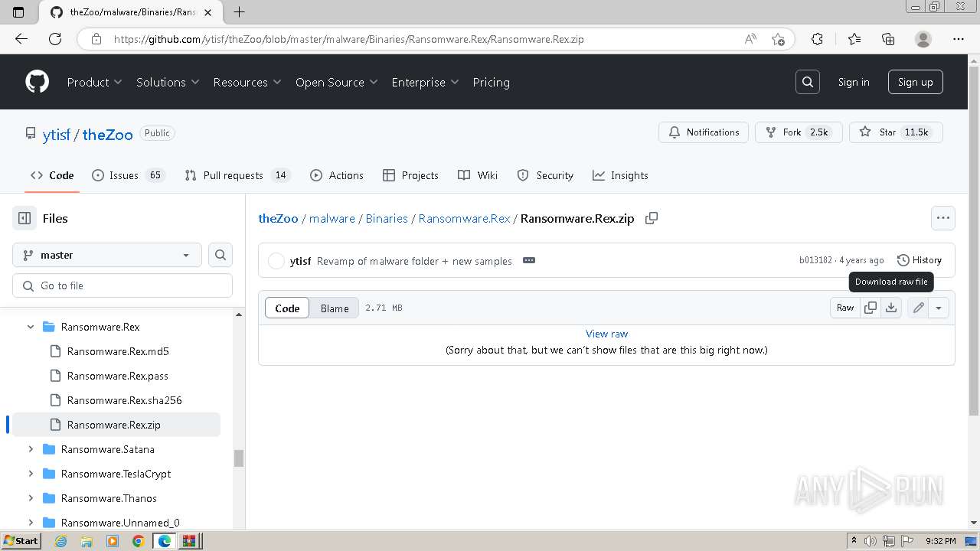The width and height of the screenshot is (980, 551).
Task: Copy raw file icon button
Action: pos(871,308)
